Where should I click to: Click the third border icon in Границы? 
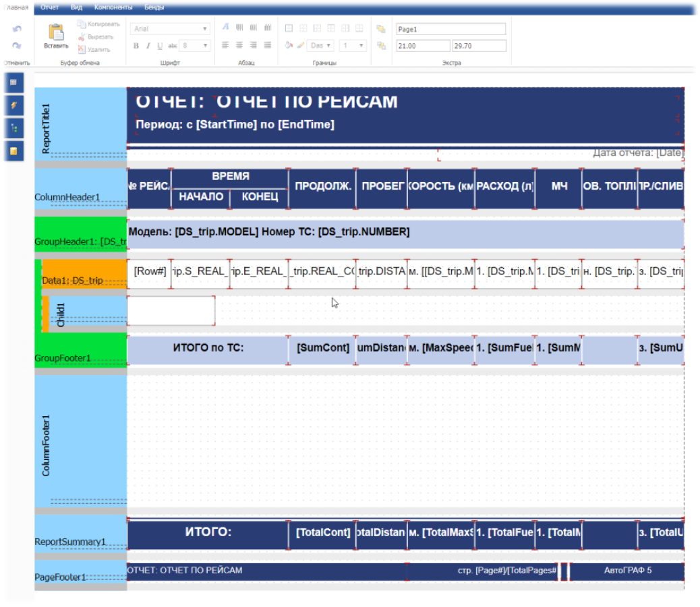317,28
